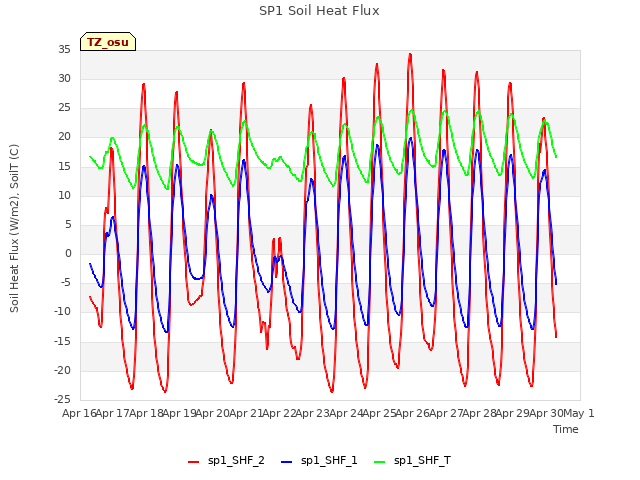640x480 pixels.
Task: Click the Apr 22 x-axis tick label
Action: click(x=280, y=413)
